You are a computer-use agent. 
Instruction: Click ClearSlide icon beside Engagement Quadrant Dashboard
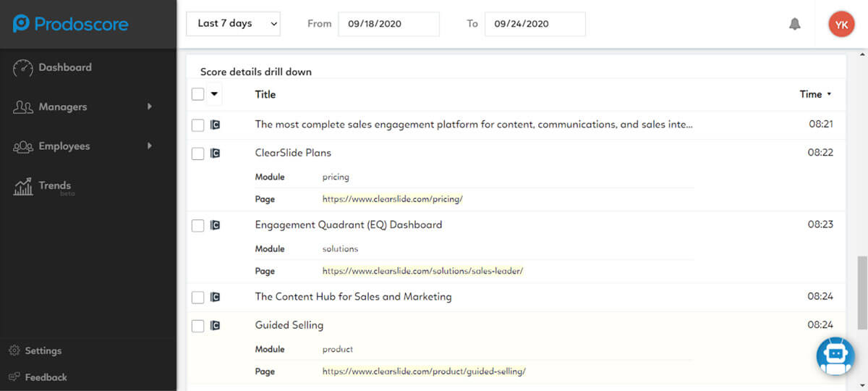click(215, 225)
